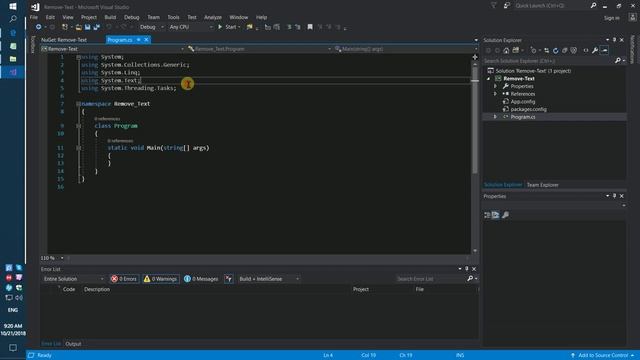Click Add to Source Control in status bar
Image resolution: width=640 pixels, height=360 pixels.
(x=602, y=355)
